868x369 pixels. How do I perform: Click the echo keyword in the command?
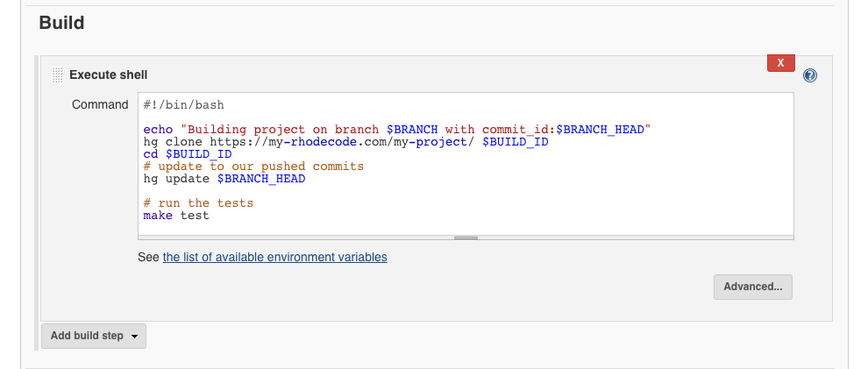click(158, 130)
